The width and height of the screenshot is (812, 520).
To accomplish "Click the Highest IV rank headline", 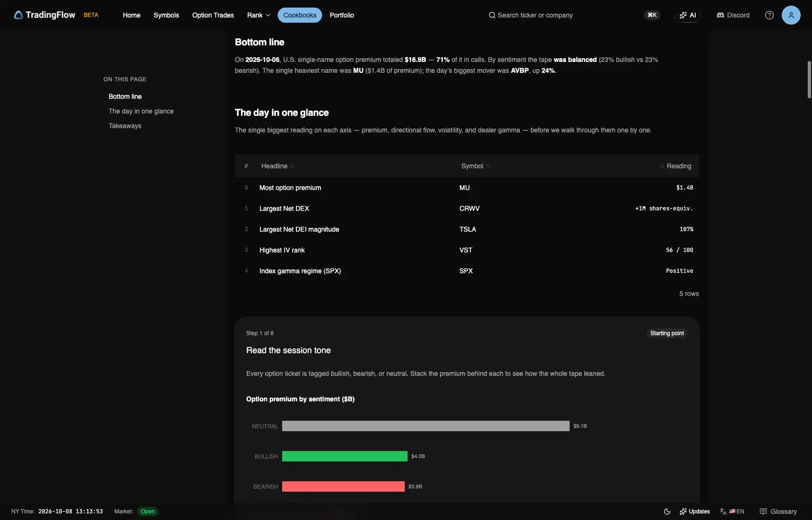I will click(282, 250).
